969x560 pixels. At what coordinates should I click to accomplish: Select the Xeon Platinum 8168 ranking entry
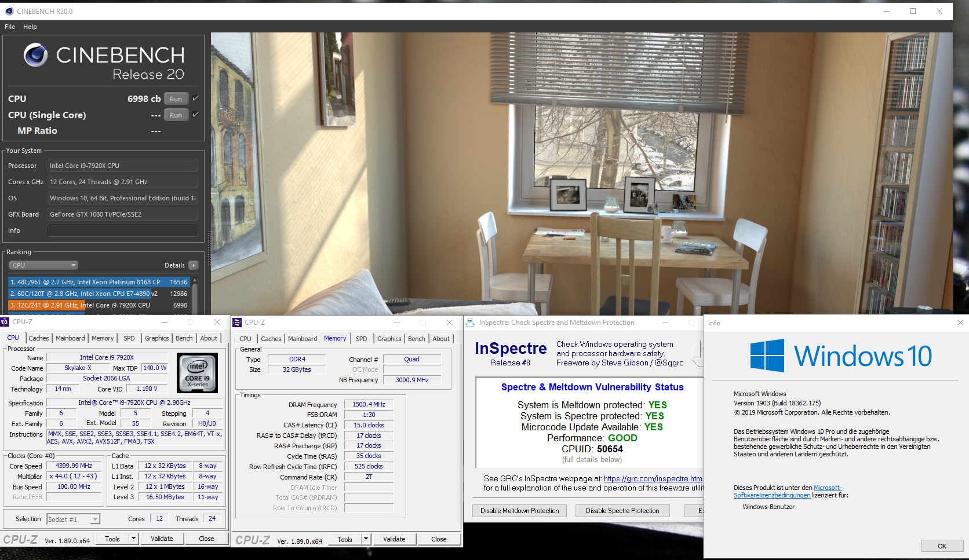pos(99,282)
